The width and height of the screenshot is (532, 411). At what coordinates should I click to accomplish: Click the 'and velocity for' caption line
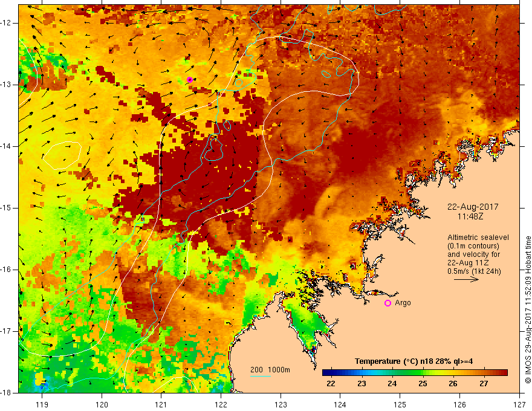coord(473,254)
